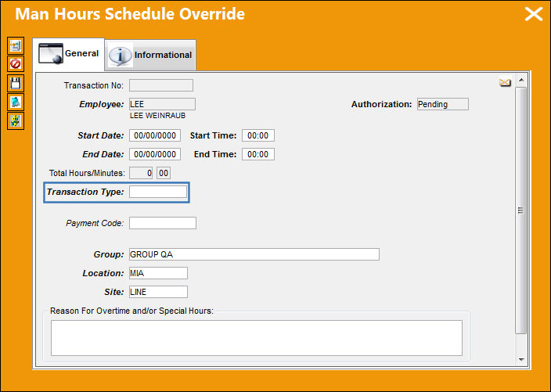Click the Start Date field
The image size is (551, 392).
(155, 135)
